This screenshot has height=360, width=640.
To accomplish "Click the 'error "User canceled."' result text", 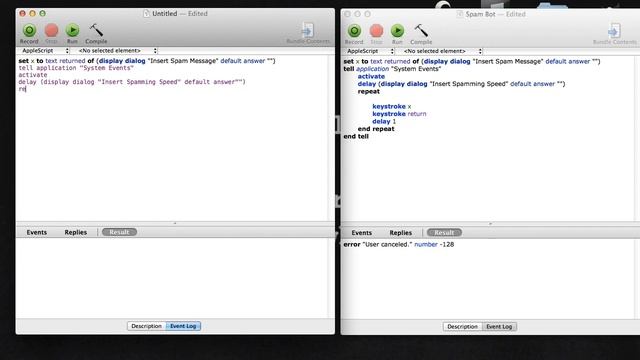I will (x=378, y=244).
